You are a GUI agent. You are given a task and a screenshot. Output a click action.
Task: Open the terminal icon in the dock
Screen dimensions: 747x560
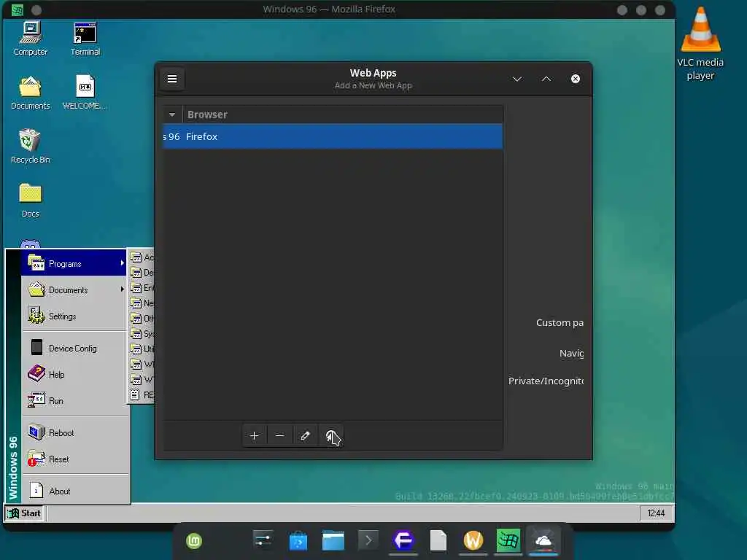(368, 540)
